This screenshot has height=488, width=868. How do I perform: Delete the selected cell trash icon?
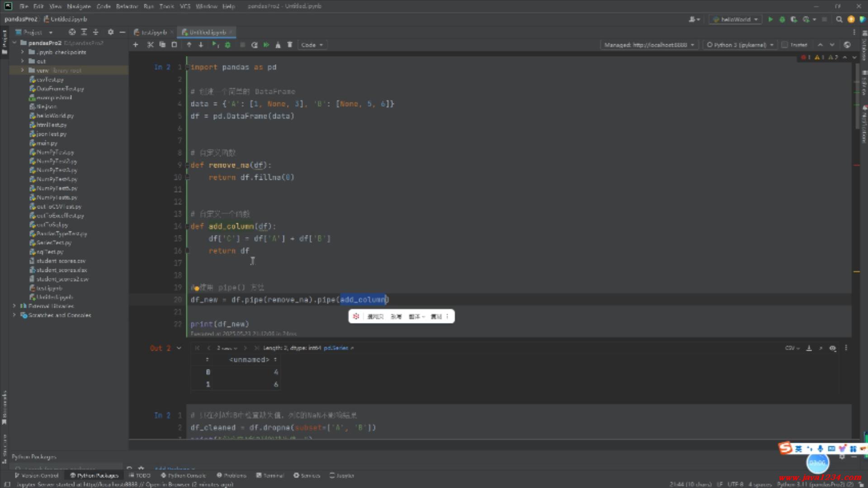tap(290, 45)
